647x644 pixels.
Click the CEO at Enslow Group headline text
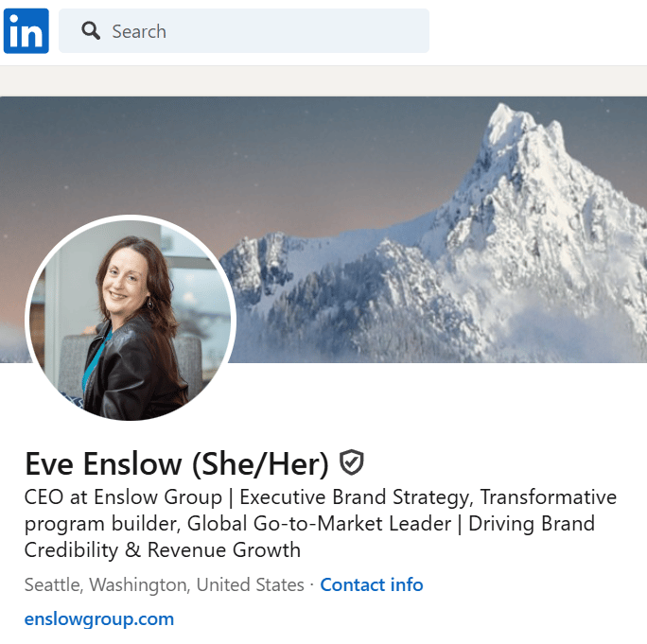[123, 496]
